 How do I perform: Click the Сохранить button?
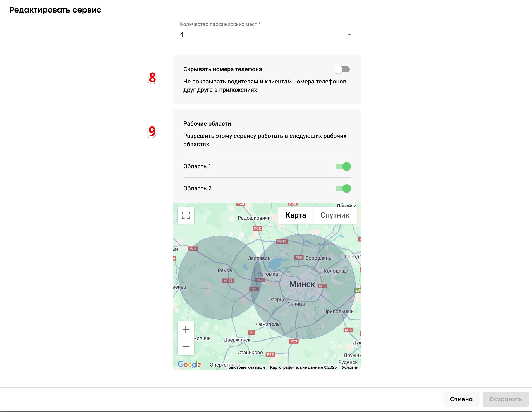[x=506, y=399]
